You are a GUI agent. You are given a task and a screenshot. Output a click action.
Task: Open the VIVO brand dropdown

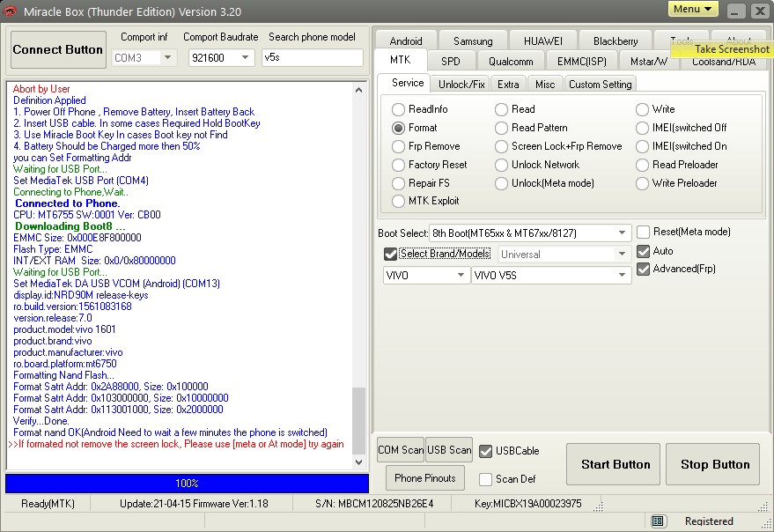[425, 275]
